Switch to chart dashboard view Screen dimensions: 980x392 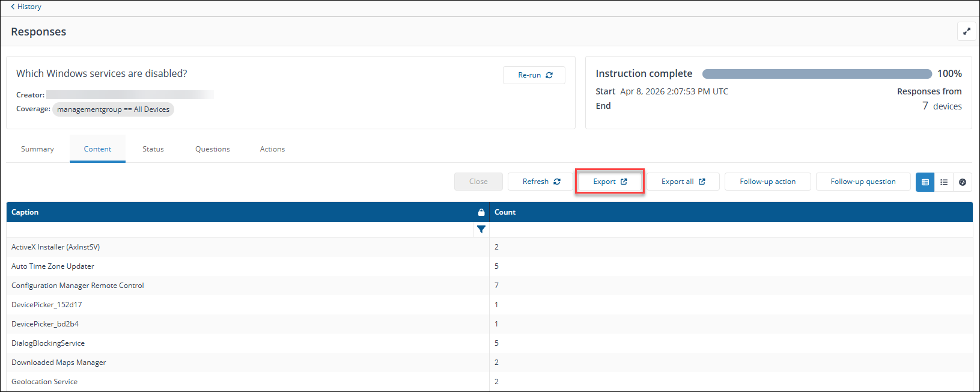[963, 182]
